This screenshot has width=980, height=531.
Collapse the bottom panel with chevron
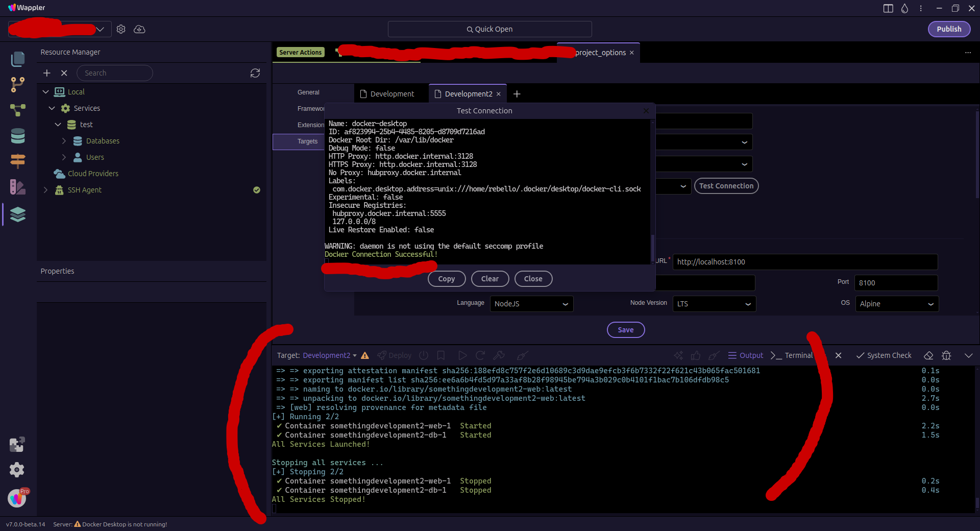[x=968, y=355]
